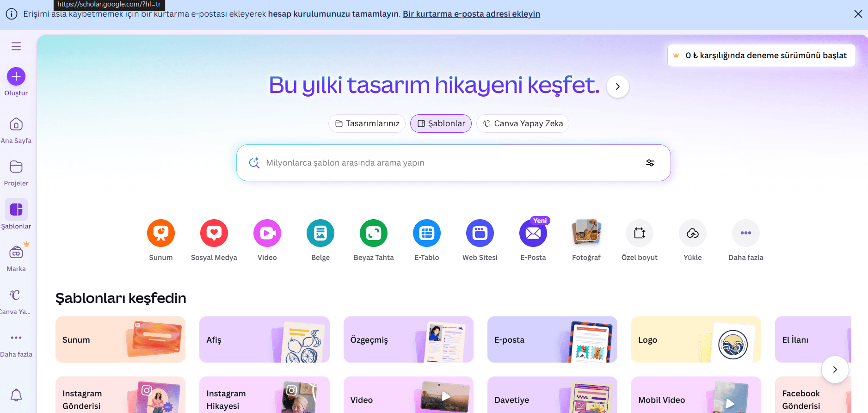
Task: Switch to Canva Yapay Zeka tab
Action: click(523, 123)
